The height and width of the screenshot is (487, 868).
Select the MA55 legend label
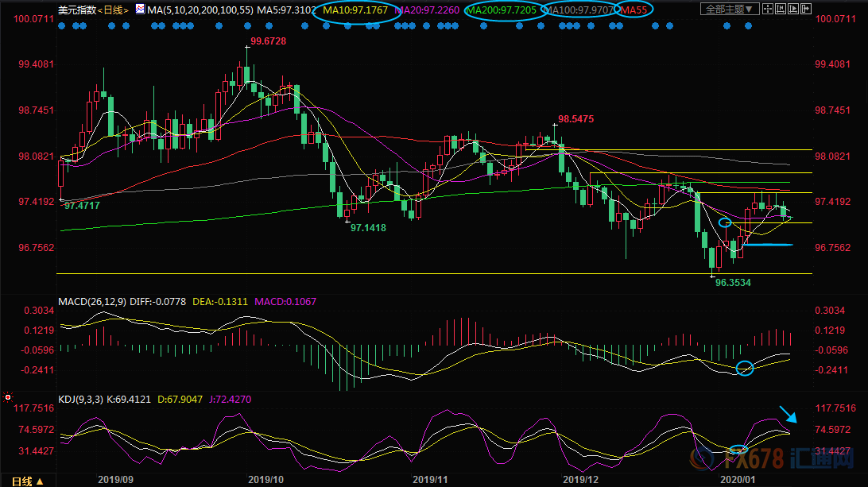click(634, 10)
